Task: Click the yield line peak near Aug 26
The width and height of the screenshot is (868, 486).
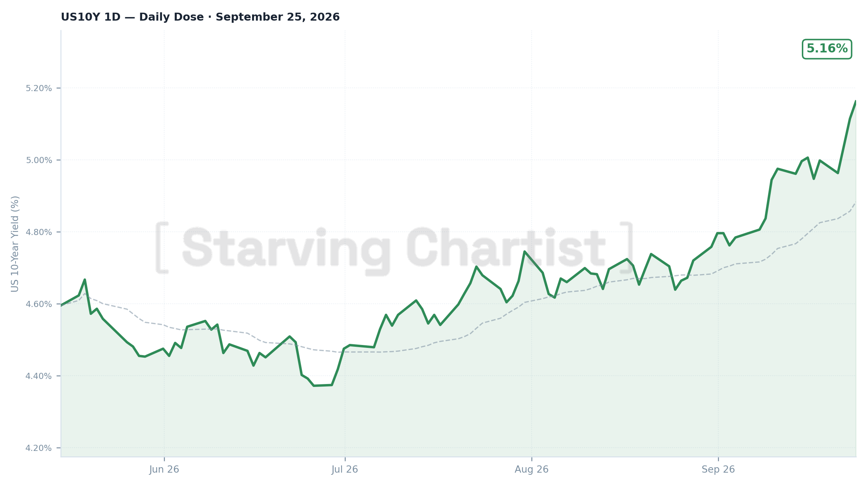Action: pos(524,251)
